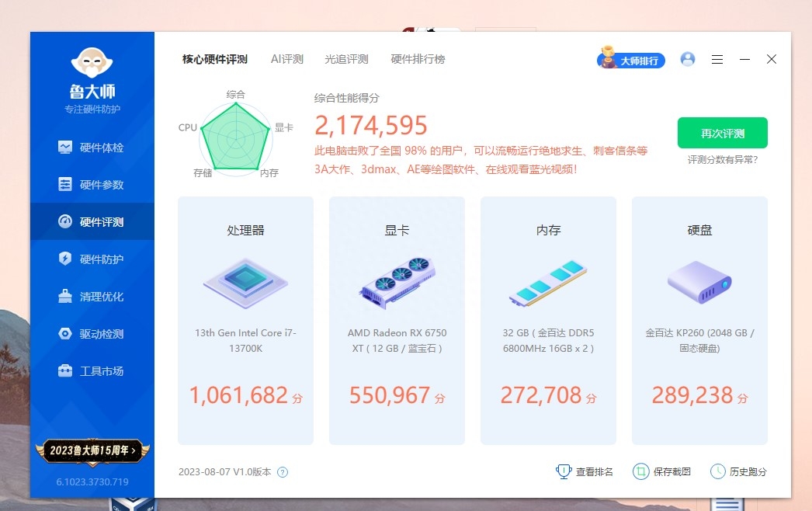Click 2023-08-07 V1.0版本 text
The height and width of the screenshot is (511, 812).
tap(225, 472)
